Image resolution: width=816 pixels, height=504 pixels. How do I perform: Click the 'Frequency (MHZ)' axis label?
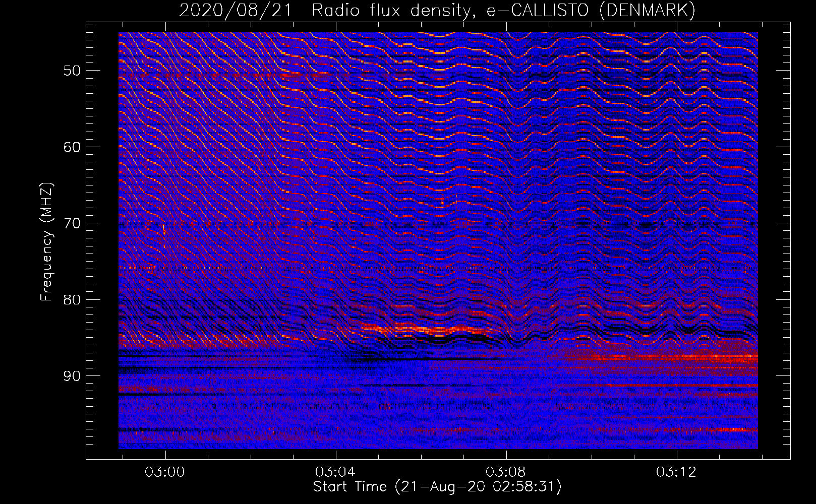tap(46, 242)
